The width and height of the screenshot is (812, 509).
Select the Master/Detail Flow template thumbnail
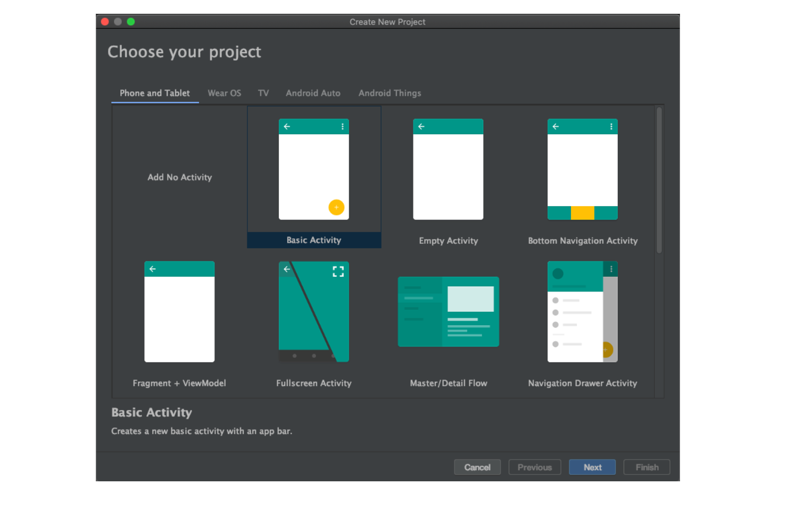click(449, 311)
